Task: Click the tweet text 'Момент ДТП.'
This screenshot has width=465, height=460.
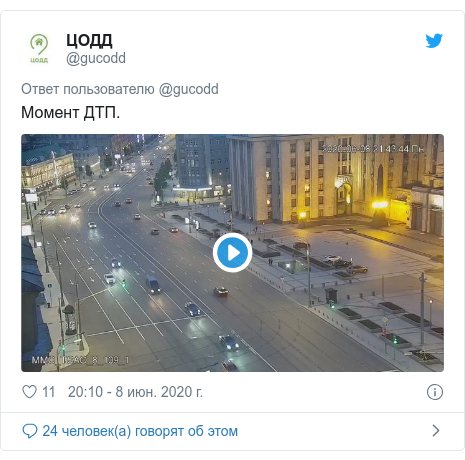Action: pos(70,112)
